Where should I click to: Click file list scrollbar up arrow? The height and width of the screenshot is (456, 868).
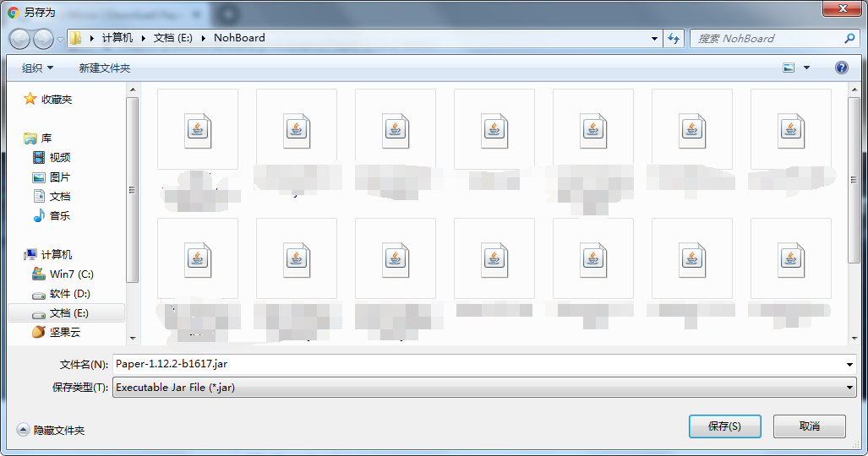click(x=854, y=90)
